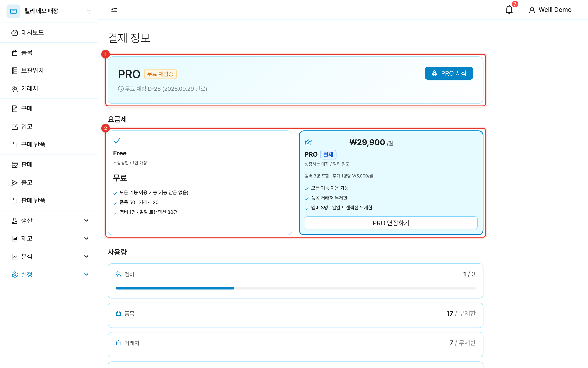Click the 무료 체험중 badge

[160, 74]
